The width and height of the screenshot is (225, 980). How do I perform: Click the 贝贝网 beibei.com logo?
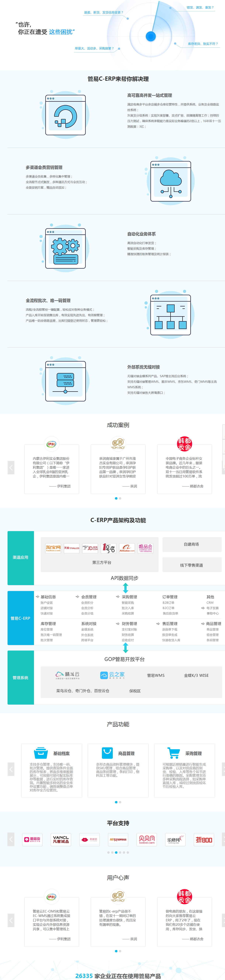147,840
